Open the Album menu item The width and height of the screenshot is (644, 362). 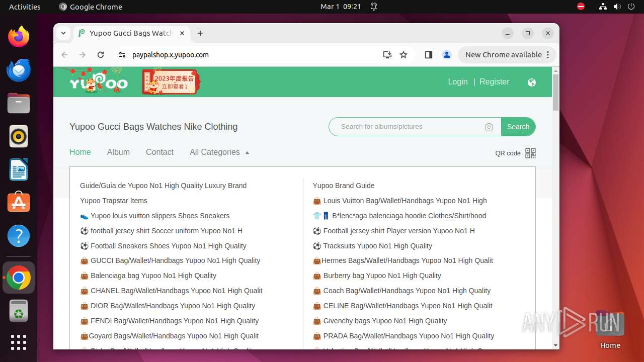click(x=118, y=152)
